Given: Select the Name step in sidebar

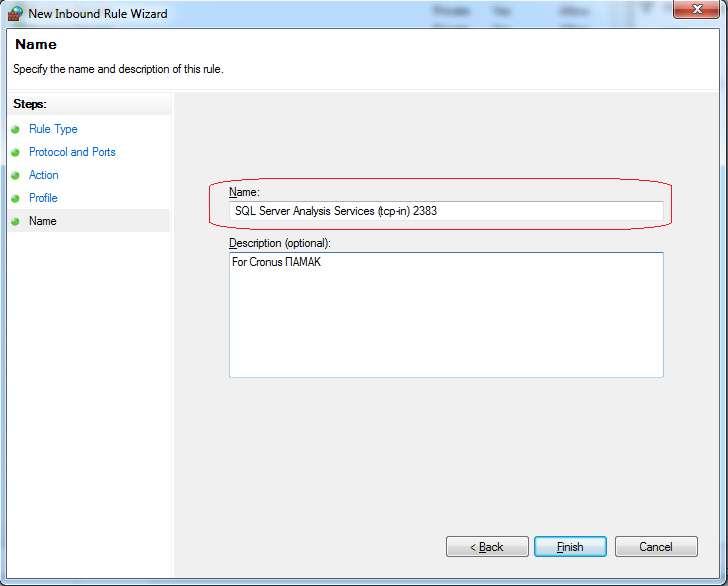Looking at the screenshot, I should click(x=42, y=221).
